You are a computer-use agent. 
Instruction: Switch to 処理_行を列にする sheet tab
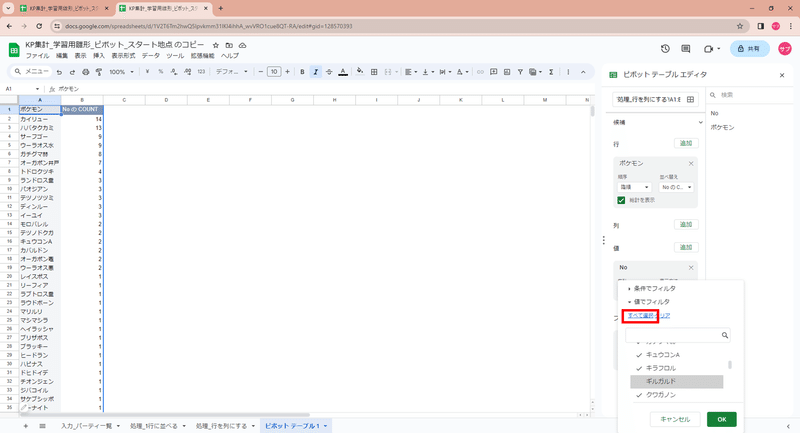point(225,426)
